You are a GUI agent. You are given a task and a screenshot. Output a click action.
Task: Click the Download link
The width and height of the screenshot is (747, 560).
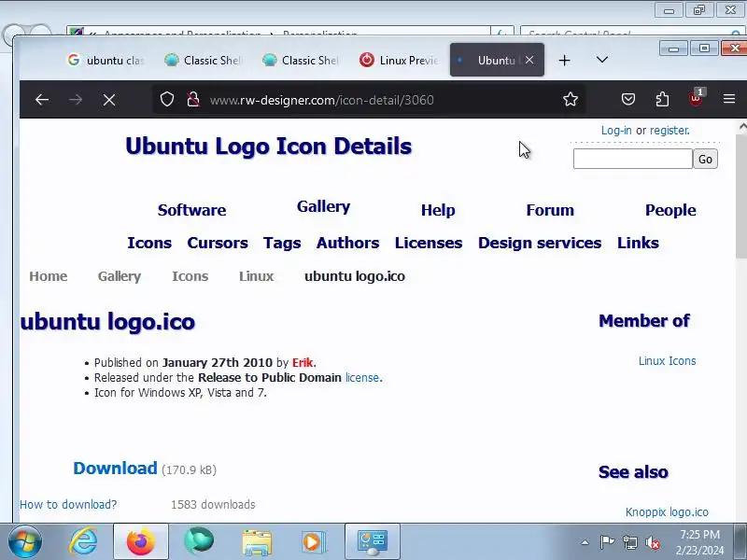click(115, 469)
